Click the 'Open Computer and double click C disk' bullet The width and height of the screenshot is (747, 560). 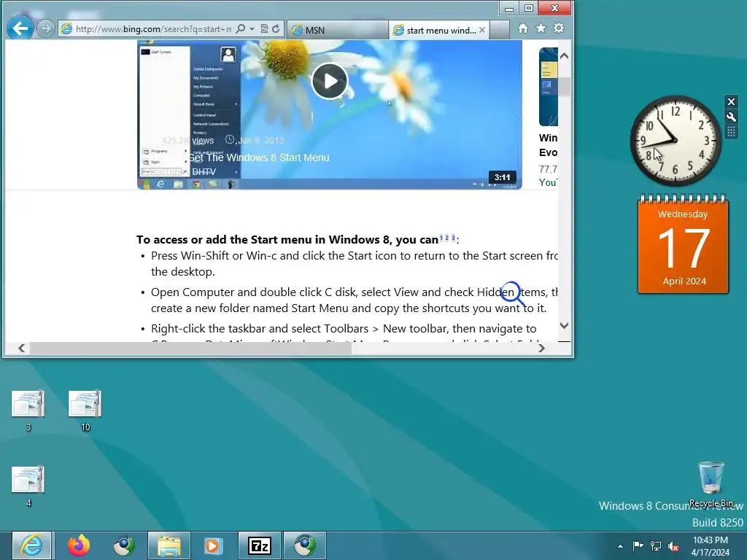(x=354, y=300)
